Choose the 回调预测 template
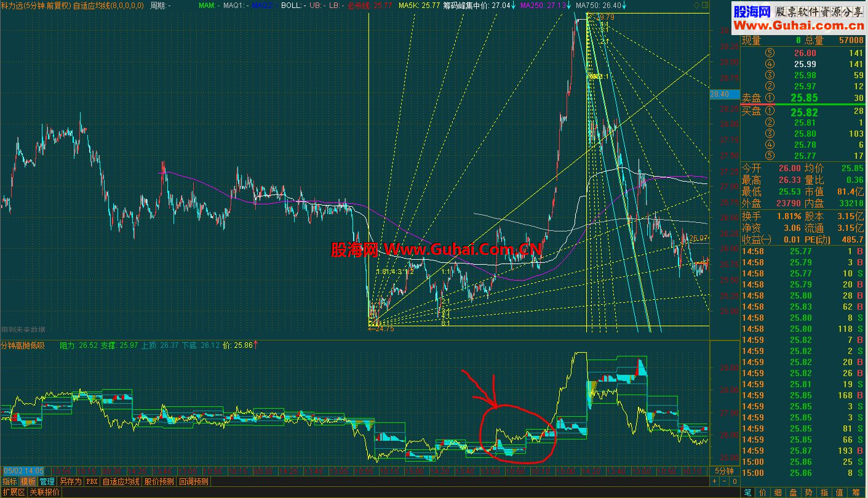This screenshot has height=498, width=868. click(x=194, y=481)
